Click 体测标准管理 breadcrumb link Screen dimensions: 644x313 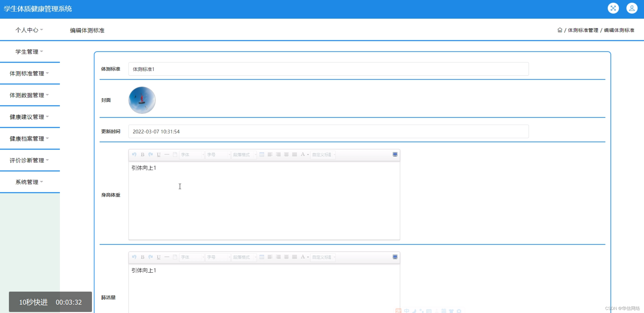pos(583,30)
